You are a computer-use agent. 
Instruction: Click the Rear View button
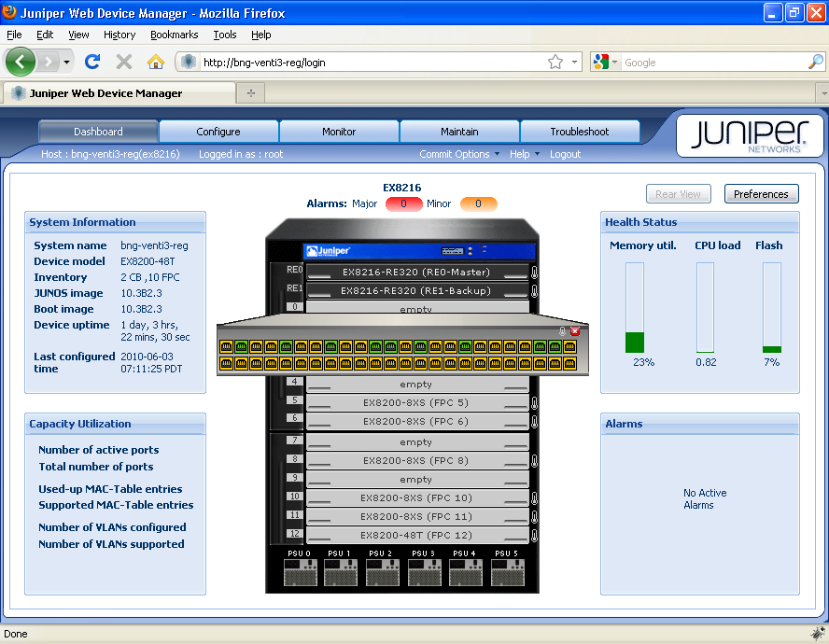click(x=679, y=194)
